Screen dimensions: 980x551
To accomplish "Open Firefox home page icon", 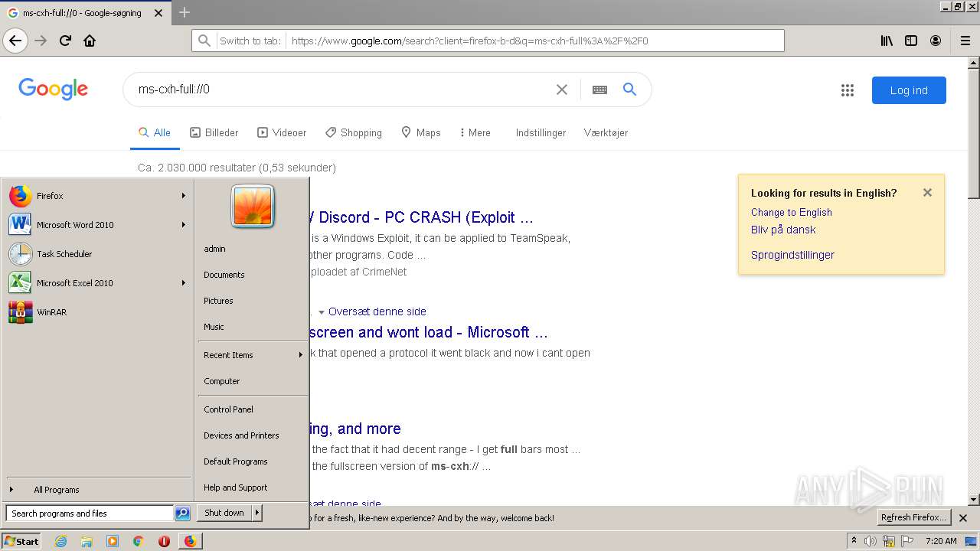I will coord(90,41).
